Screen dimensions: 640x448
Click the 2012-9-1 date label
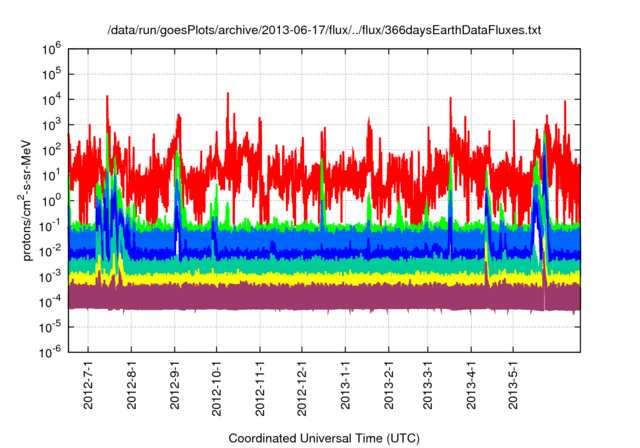coord(175,385)
